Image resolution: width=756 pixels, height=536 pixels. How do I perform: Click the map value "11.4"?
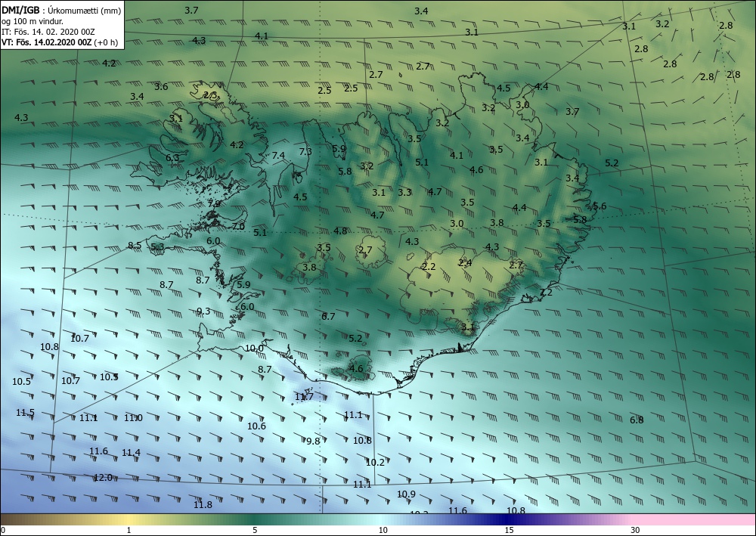[x=131, y=453]
